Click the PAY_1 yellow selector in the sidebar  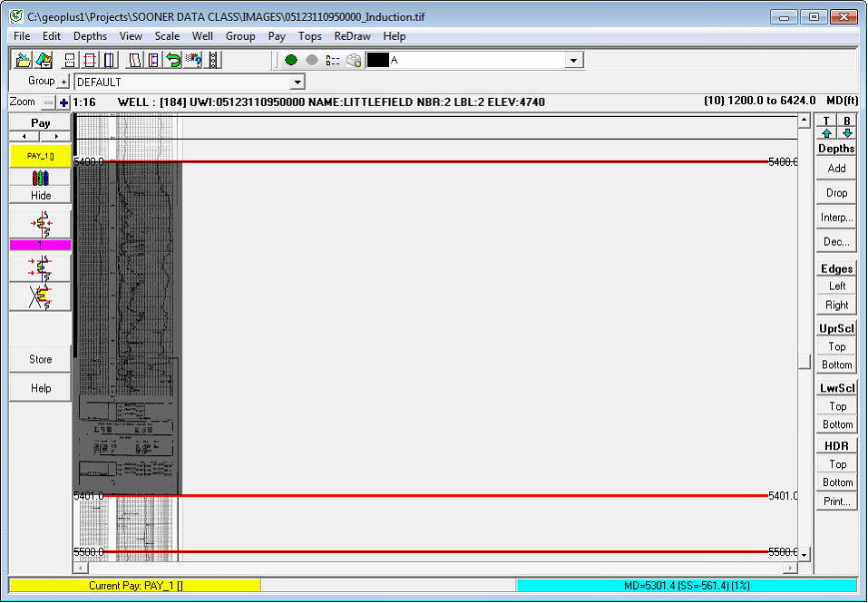(x=40, y=155)
